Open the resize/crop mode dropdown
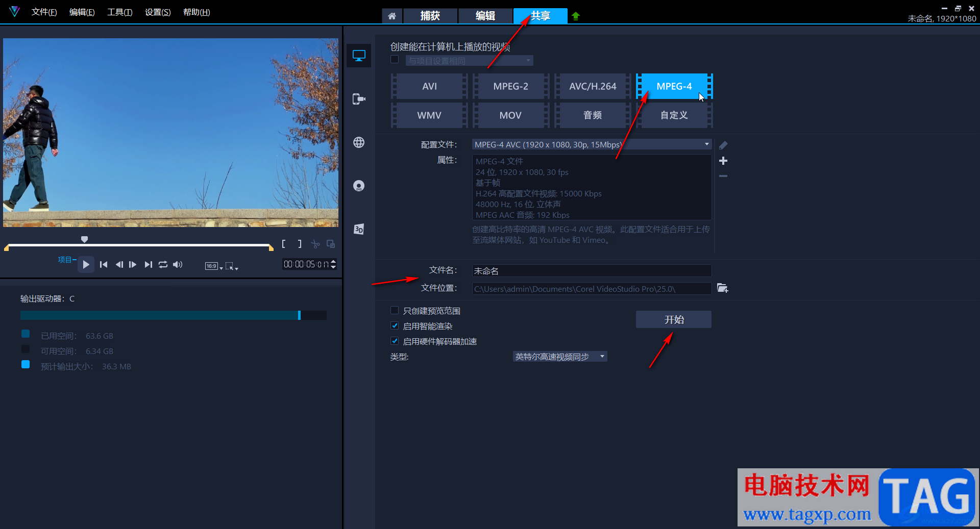The height and width of the screenshot is (529, 980). pyautogui.click(x=232, y=266)
